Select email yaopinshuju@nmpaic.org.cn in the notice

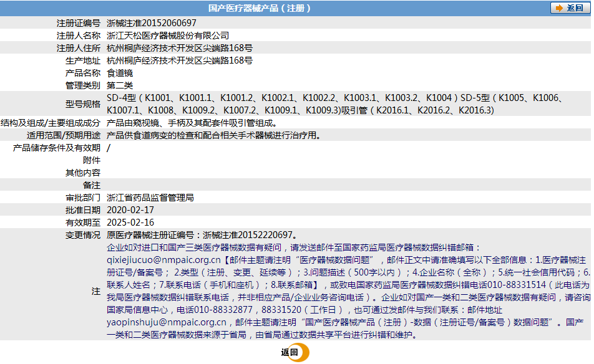pos(167,322)
